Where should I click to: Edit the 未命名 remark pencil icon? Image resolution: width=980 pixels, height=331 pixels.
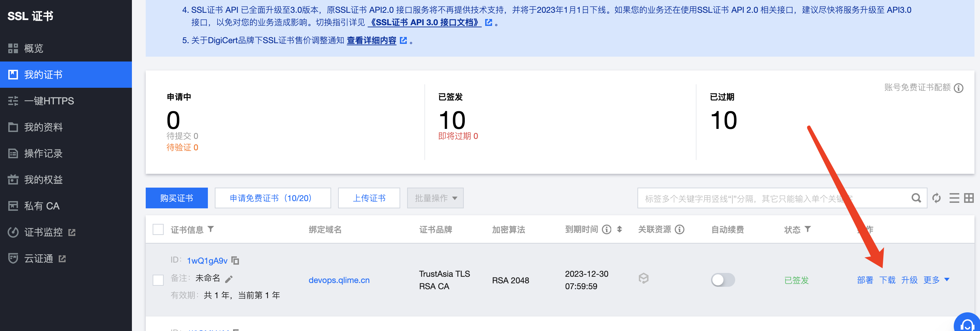(x=229, y=279)
